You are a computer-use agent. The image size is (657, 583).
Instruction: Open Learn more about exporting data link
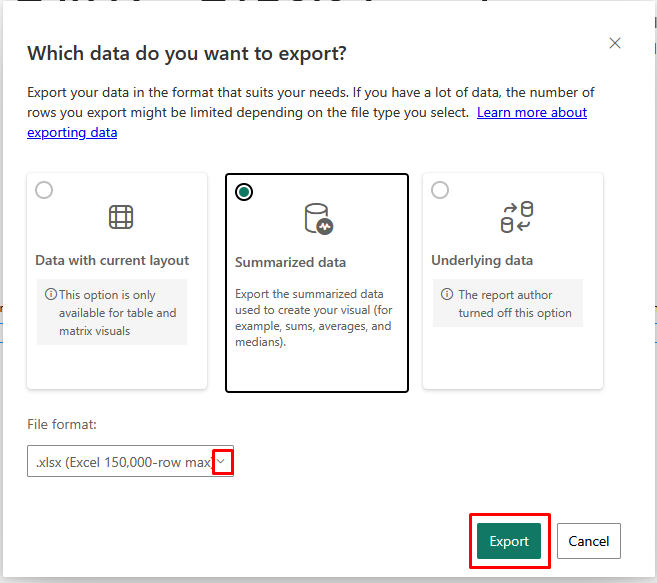(x=307, y=122)
